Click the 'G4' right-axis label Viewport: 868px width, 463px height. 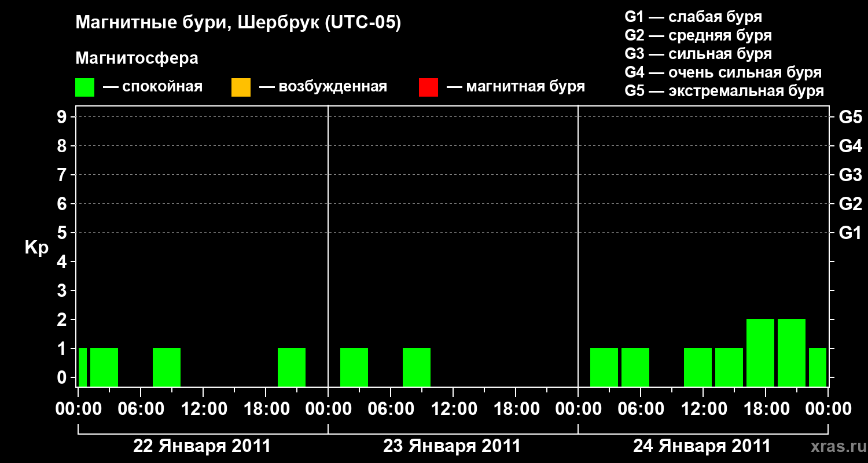coord(851,146)
